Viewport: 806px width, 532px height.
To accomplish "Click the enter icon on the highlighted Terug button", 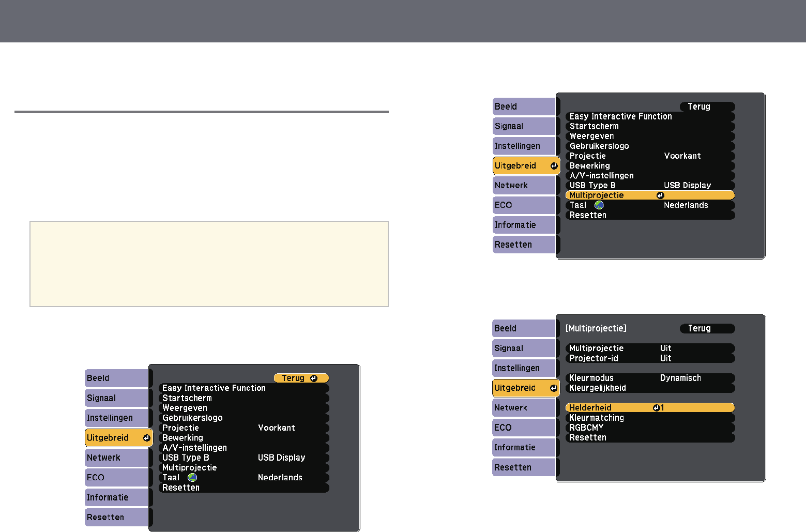I will [x=314, y=378].
